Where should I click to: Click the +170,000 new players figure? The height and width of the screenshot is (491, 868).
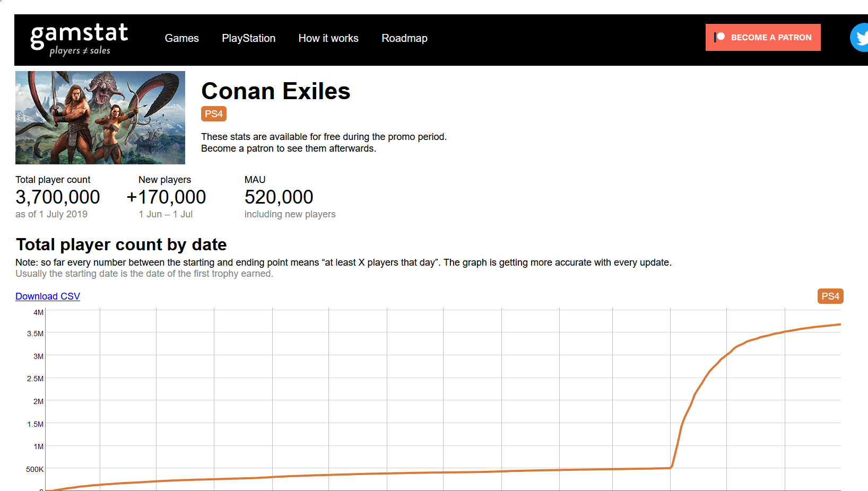(166, 197)
